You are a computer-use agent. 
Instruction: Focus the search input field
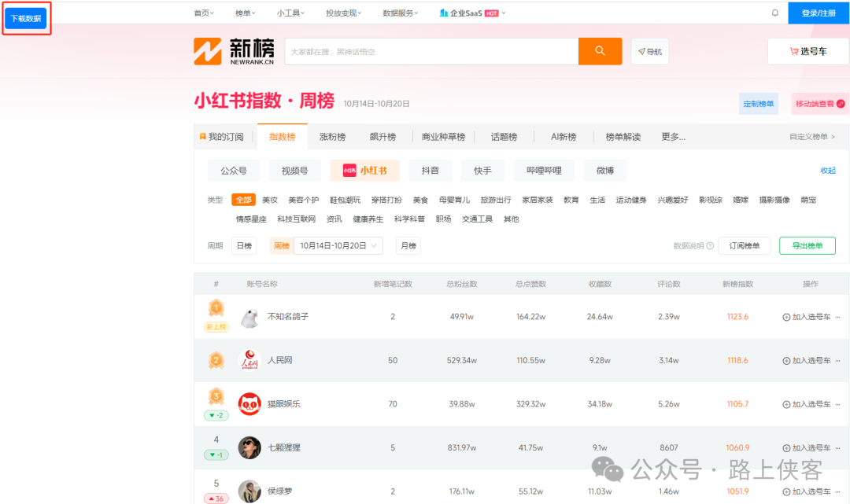(431, 51)
